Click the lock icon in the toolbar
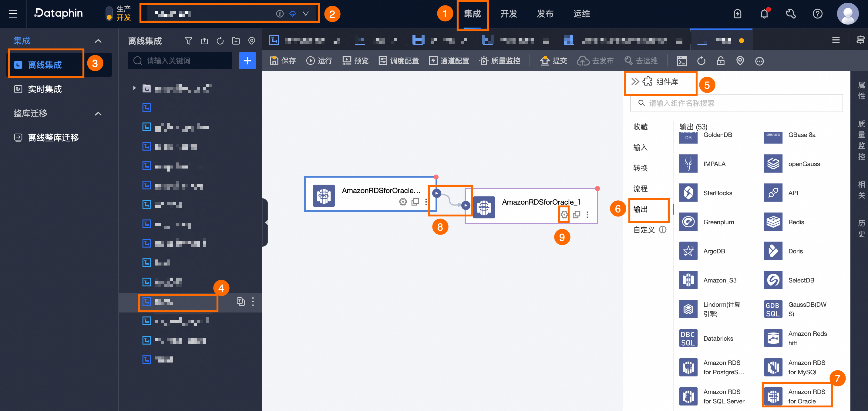The image size is (868, 411). point(720,61)
